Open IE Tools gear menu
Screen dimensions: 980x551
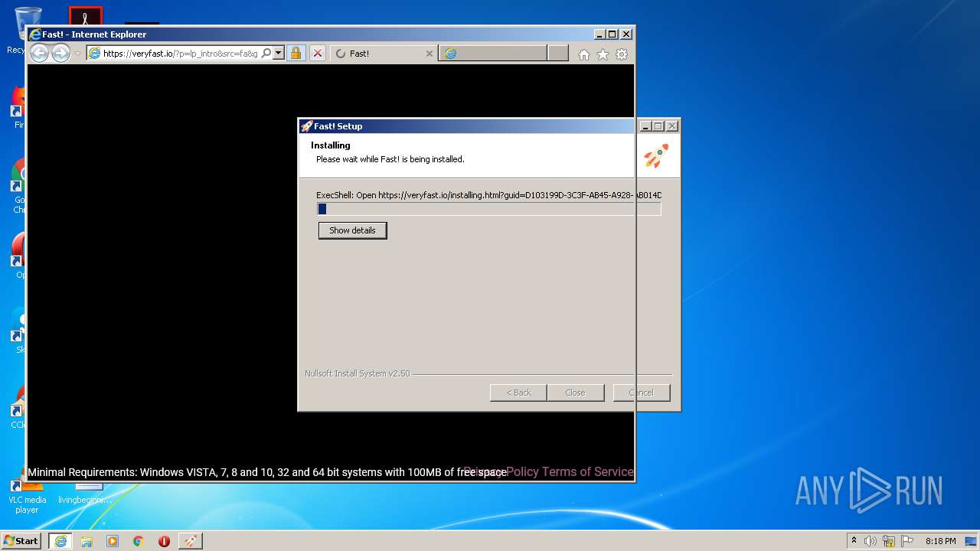pos(622,54)
